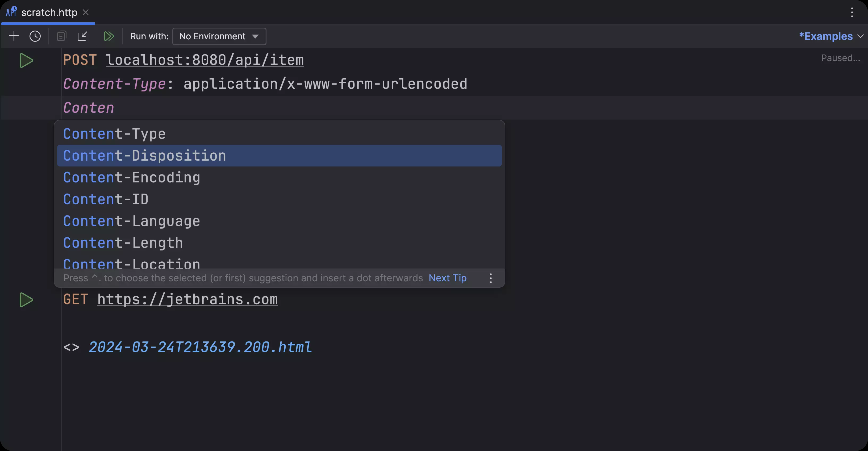Run the GET jetbrains.com request play icon

coord(26,300)
